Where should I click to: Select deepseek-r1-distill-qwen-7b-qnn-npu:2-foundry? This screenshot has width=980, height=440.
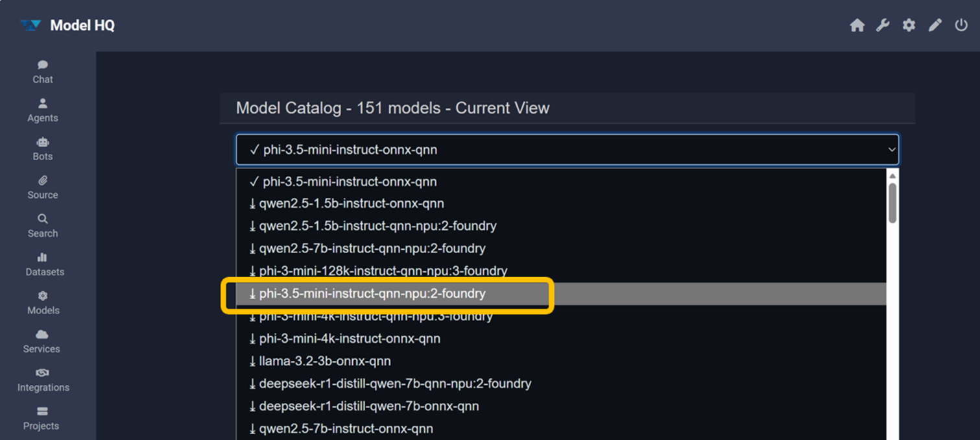[x=562, y=384]
